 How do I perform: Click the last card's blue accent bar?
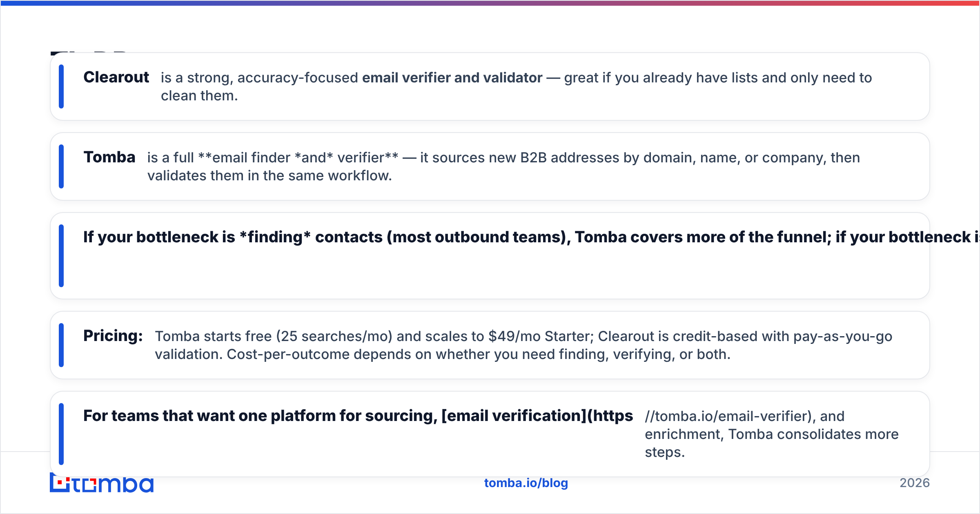61,434
